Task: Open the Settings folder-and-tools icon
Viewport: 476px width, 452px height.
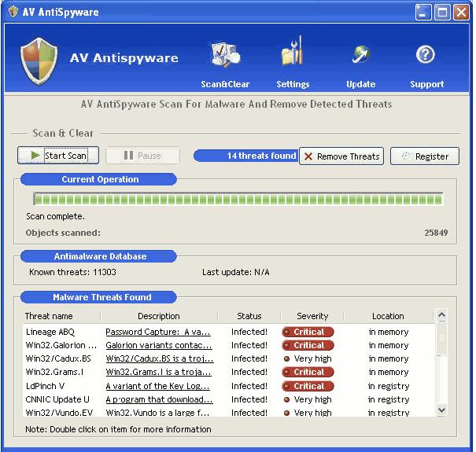Action: (292, 52)
